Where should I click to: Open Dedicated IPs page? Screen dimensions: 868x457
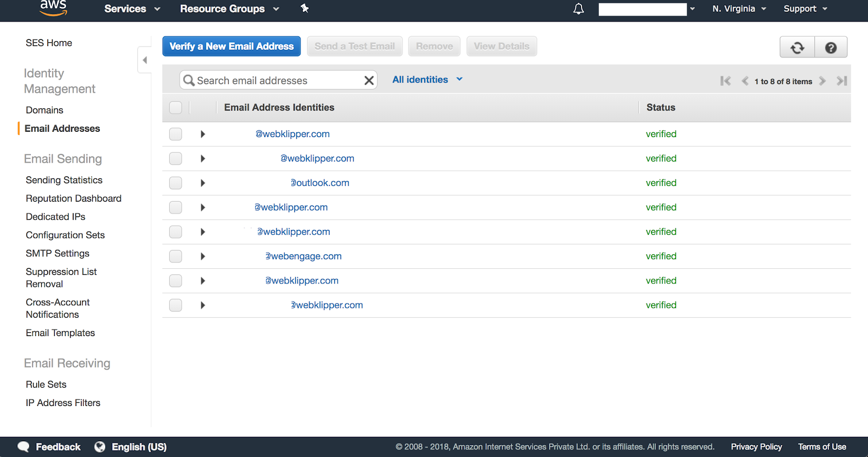click(x=55, y=217)
